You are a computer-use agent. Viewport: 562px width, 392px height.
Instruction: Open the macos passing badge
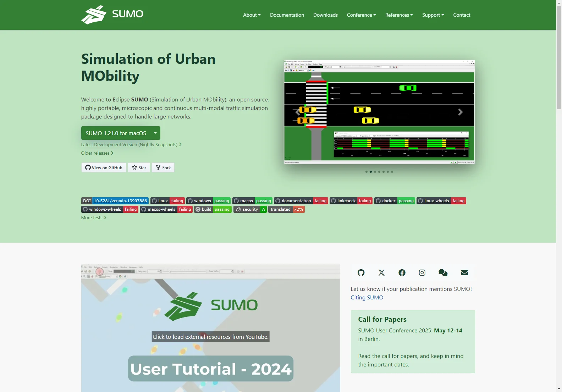point(252,201)
